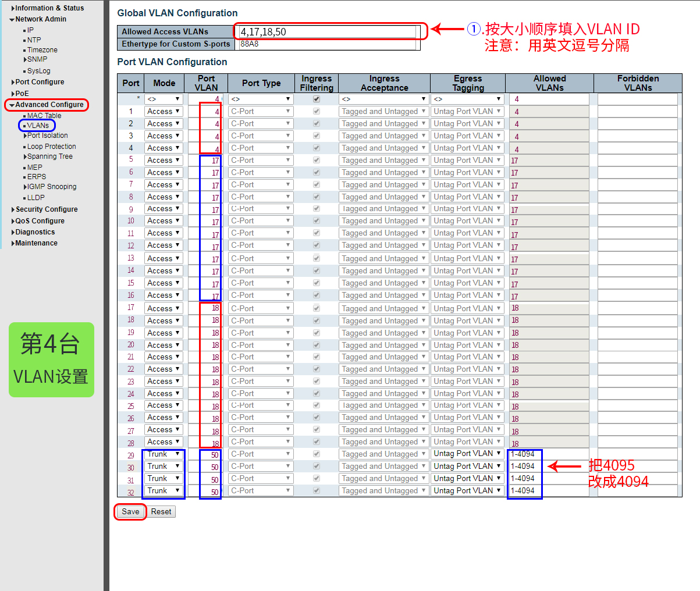Open the Mode dropdown for port 1

(164, 112)
